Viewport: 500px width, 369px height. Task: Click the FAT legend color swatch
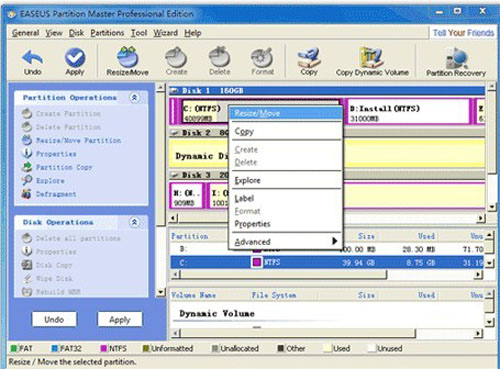pyautogui.click(x=14, y=348)
